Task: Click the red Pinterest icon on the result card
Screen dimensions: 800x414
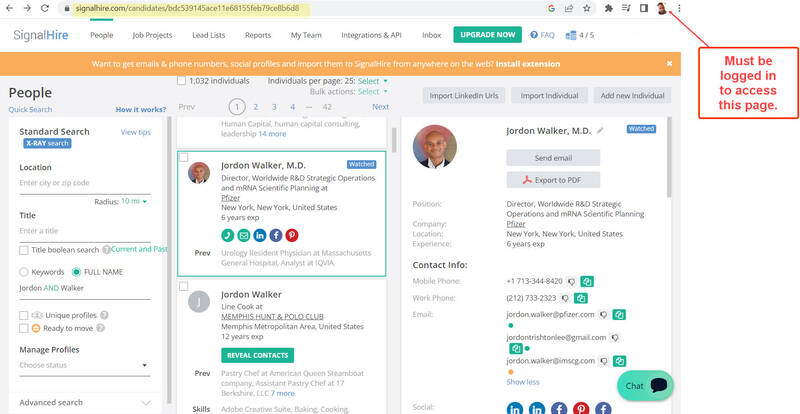Action: pos(292,235)
